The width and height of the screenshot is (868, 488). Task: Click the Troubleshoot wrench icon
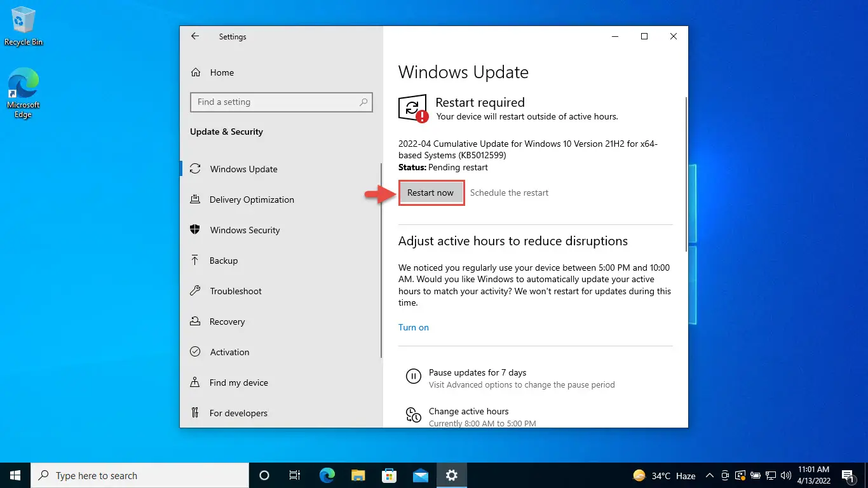coord(196,290)
